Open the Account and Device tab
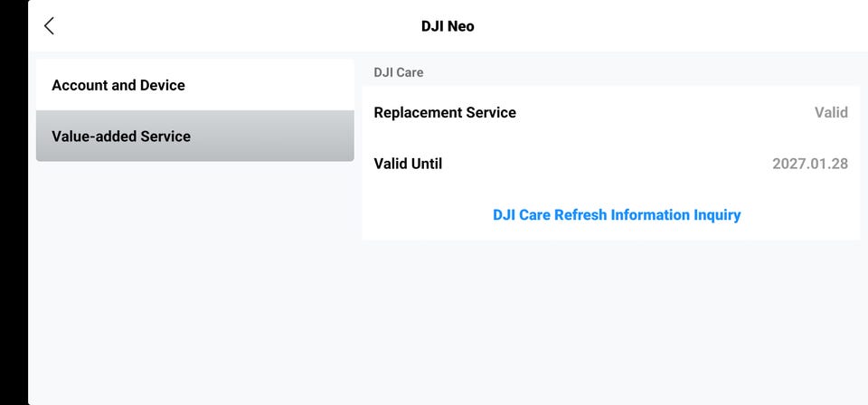868x405 pixels. point(195,85)
